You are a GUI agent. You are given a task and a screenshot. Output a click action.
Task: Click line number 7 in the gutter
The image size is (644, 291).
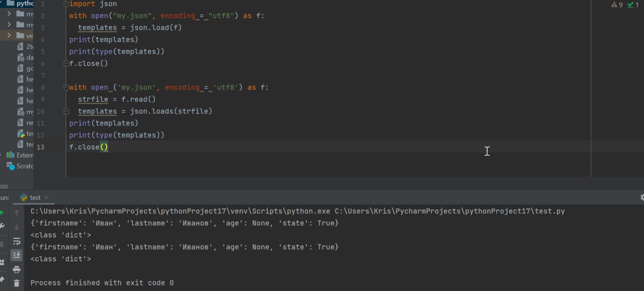(x=42, y=76)
